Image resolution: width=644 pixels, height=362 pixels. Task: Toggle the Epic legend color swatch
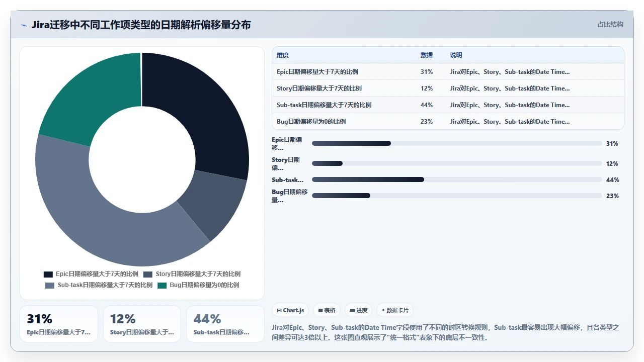(x=48, y=275)
